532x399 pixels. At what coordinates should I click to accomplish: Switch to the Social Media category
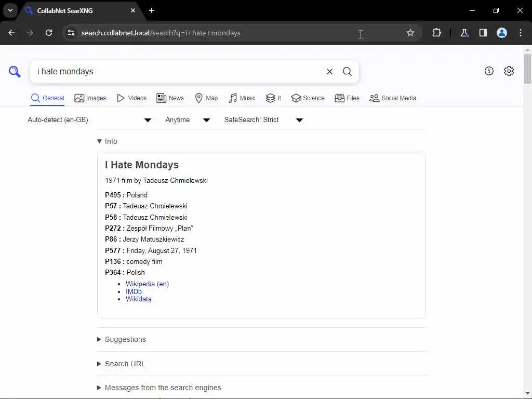393,98
